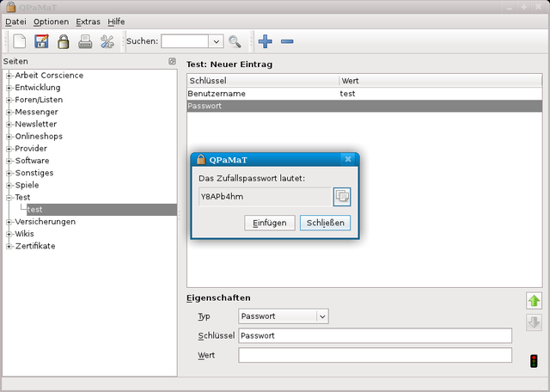
Task: Open the Hilfe menu
Action: [116, 21]
